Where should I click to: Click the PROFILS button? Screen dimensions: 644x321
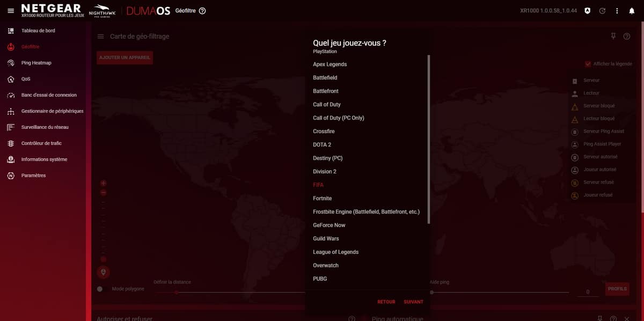click(x=617, y=289)
